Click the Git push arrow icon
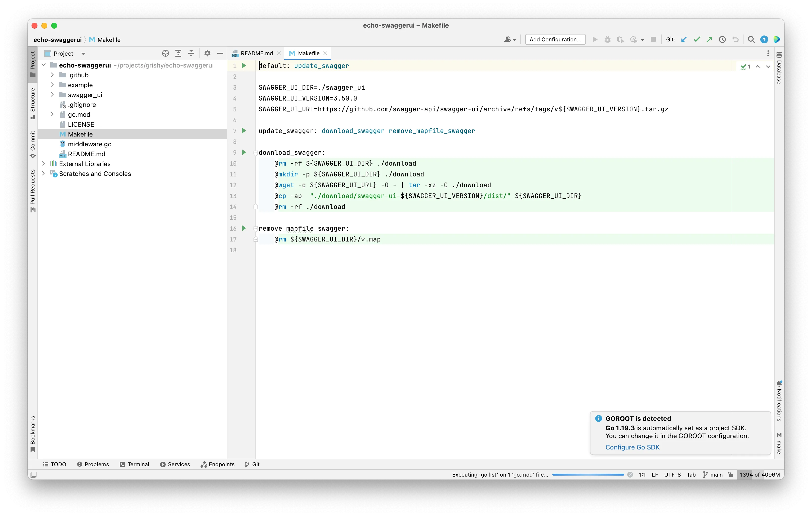This screenshot has width=812, height=516. coord(709,39)
